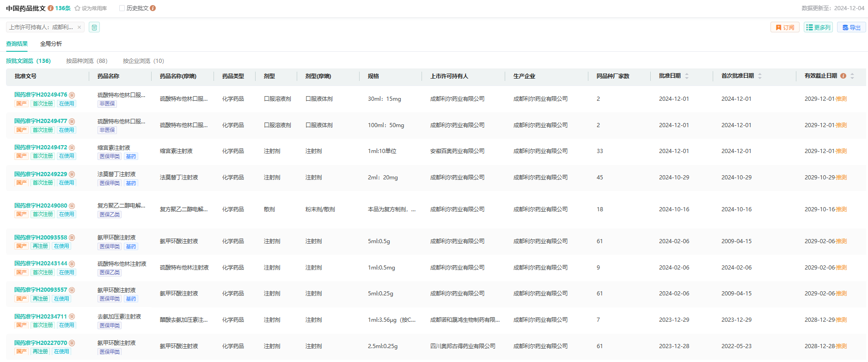Screen dimensions: 868x362
Task: Sort by 首次批准日期 column arrows
Action: click(x=760, y=76)
